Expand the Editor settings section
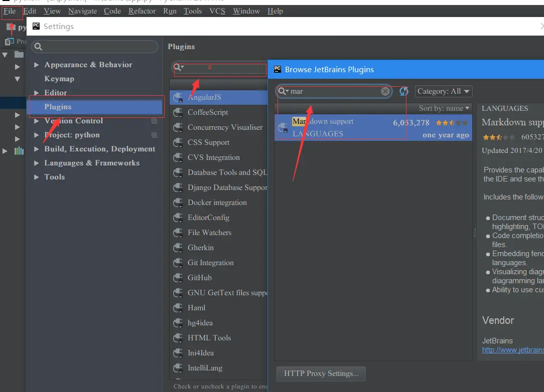The width and height of the screenshot is (544, 392). pos(37,93)
